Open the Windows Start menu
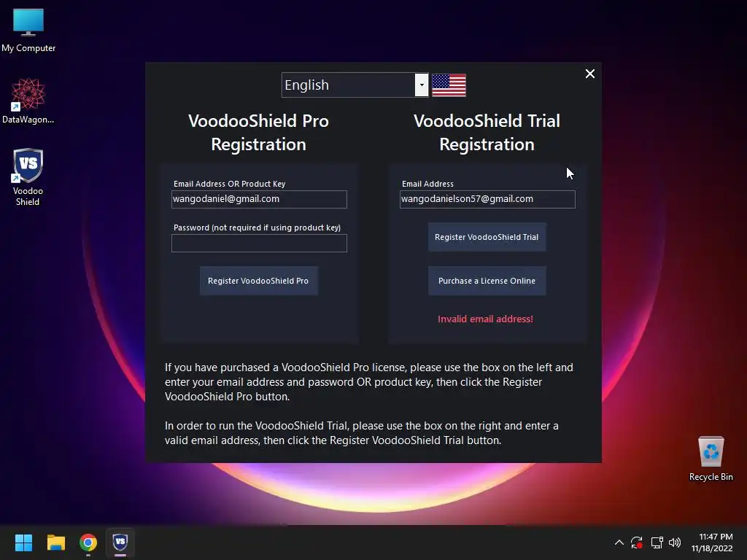The image size is (747, 560). coord(23,542)
